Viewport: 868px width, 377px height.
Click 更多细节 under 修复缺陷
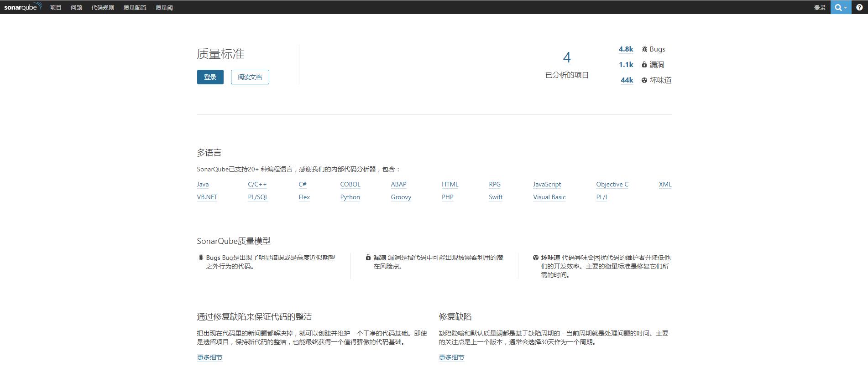pos(451,357)
